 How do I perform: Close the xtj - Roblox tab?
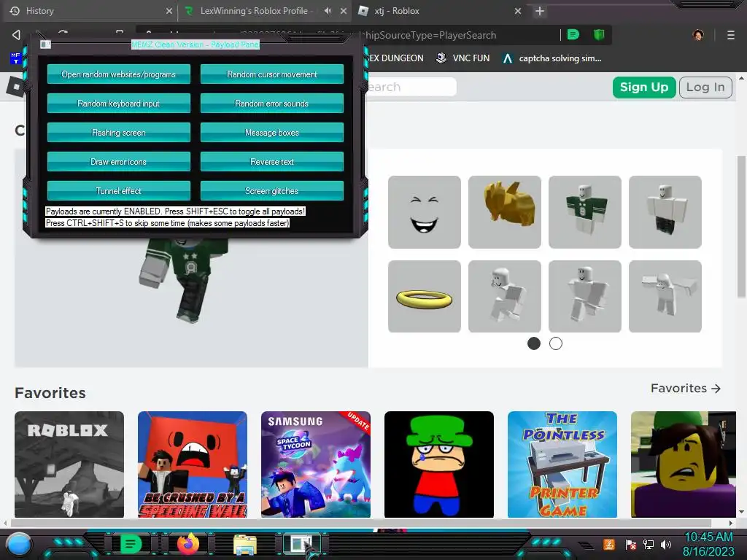518,11
